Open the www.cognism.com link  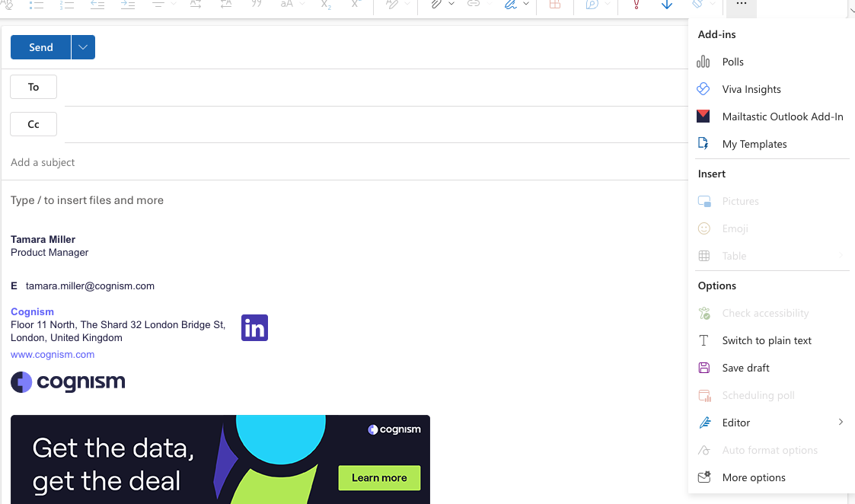53,355
